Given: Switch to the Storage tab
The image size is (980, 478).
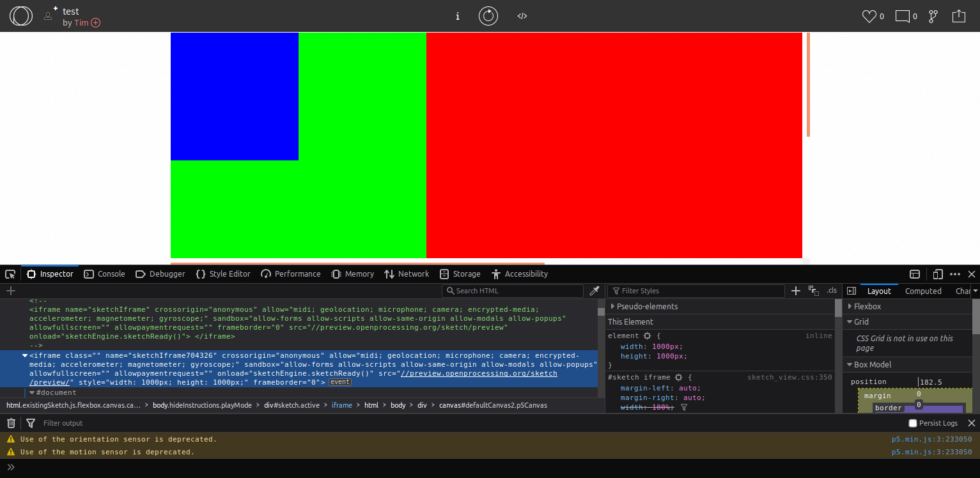Looking at the screenshot, I should pyautogui.click(x=460, y=274).
